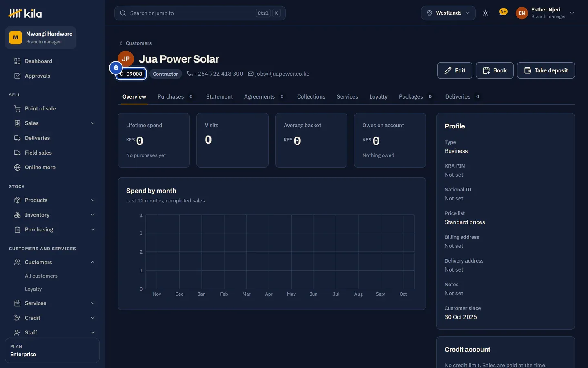Click the Edit button
The width and height of the screenshot is (588, 368).
tap(455, 70)
